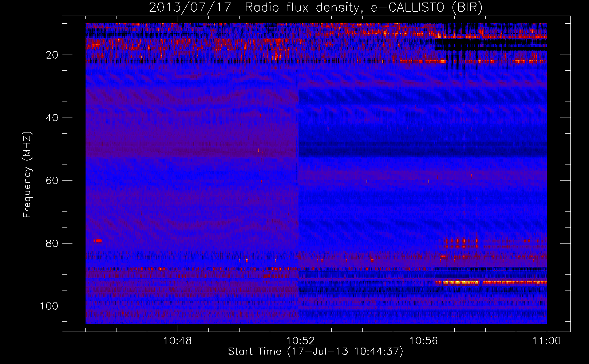Click the time tick label "11:00"
The height and width of the screenshot is (364, 589).
(x=546, y=341)
